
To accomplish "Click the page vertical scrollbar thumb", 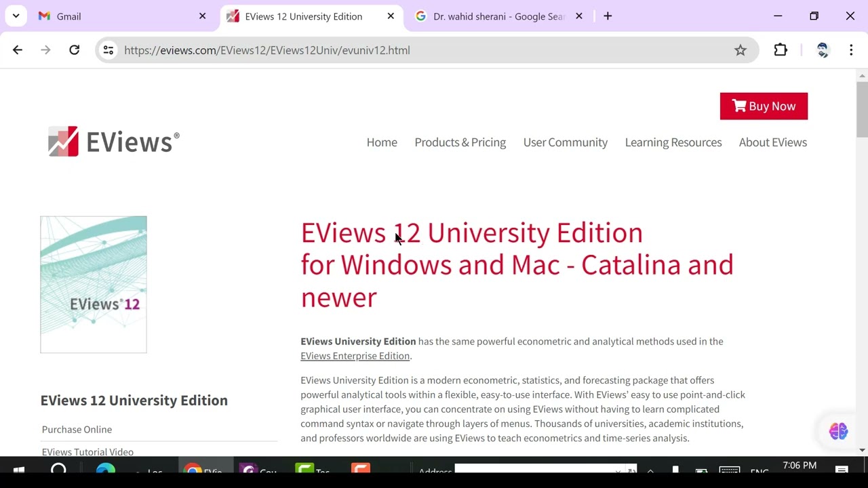I will tap(863, 108).
